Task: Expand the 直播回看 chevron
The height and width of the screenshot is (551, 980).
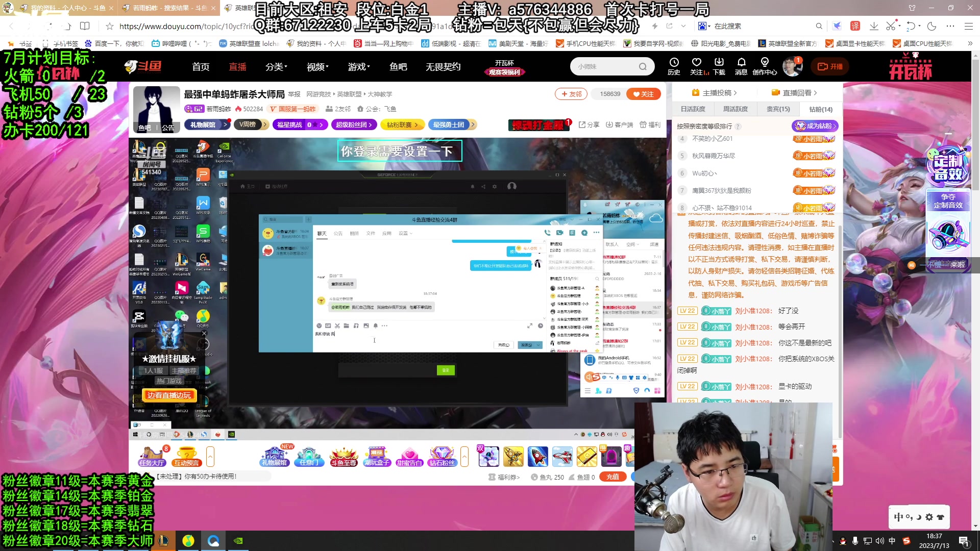Action: pyautogui.click(x=815, y=93)
